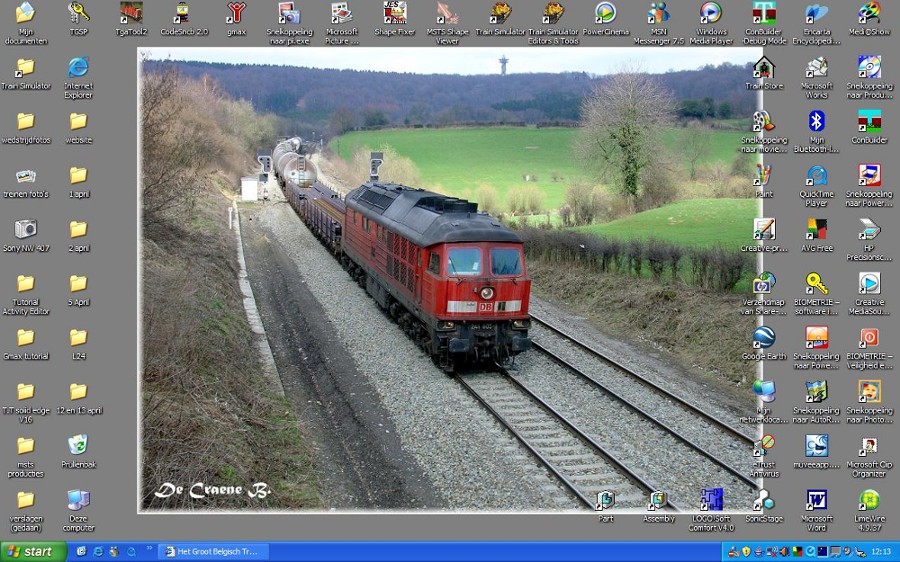The image size is (900, 562).
Task: Open the AVG Free icon
Action: point(816,230)
